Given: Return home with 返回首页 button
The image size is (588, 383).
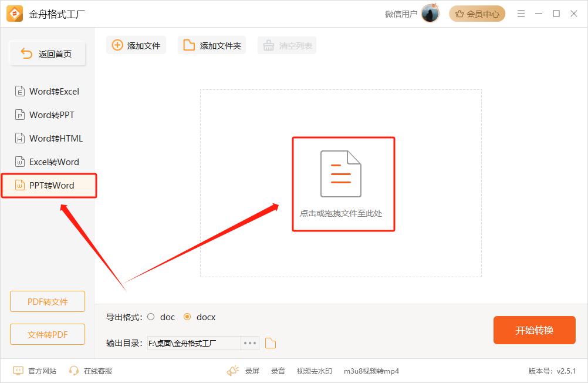Looking at the screenshot, I should (48, 54).
